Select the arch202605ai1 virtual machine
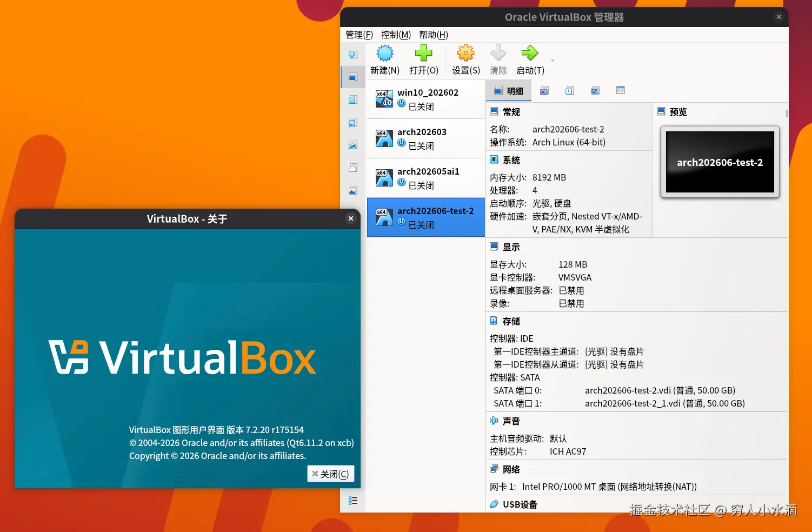812x532 pixels. coord(426,178)
